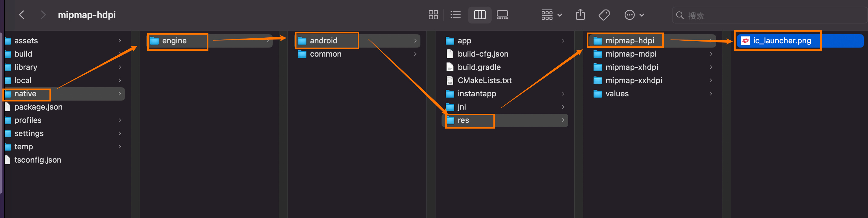
Task: Select the CMakeLists.txt file
Action: click(x=484, y=80)
